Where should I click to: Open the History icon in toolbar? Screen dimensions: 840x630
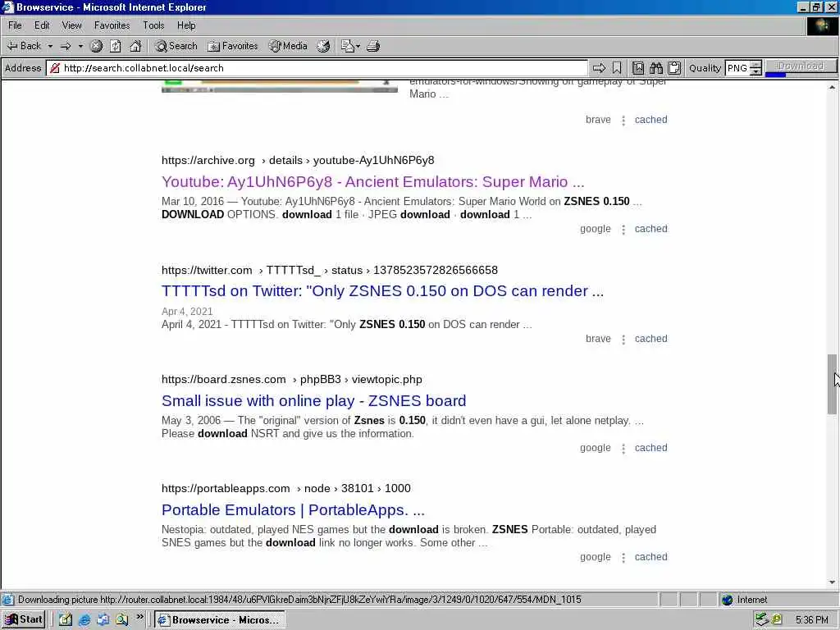pyautogui.click(x=323, y=46)
